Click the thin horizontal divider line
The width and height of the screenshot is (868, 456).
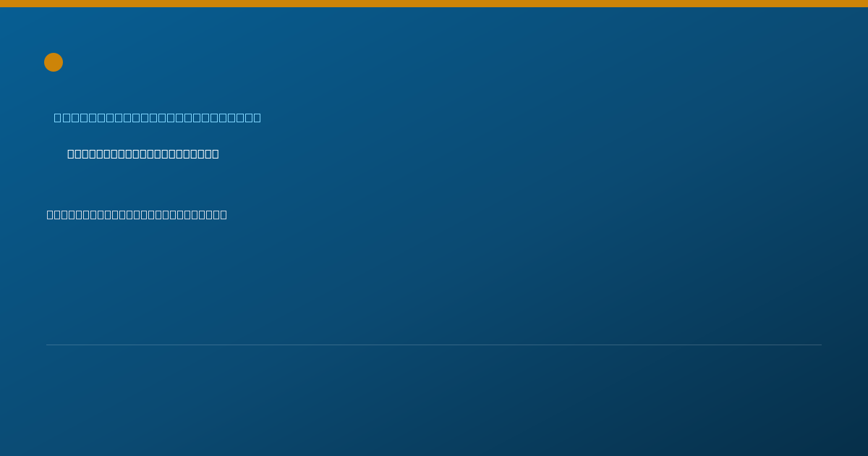[434, 345]
